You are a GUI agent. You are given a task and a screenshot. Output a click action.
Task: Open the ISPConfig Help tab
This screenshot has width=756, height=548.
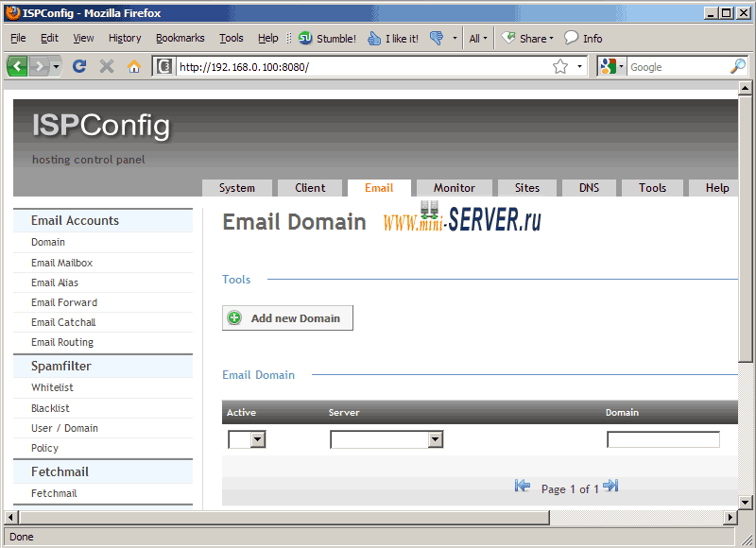click(713, 187)
